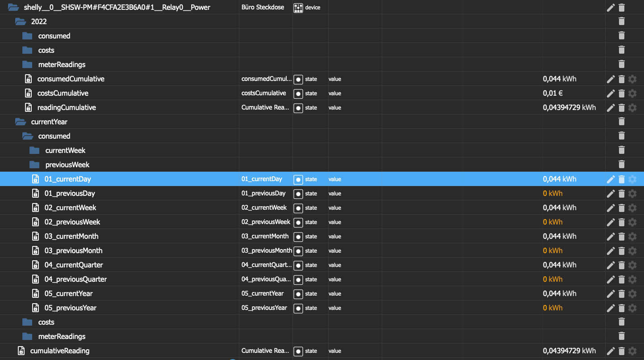Edit the 01_currentDay state

click(611, 179)
